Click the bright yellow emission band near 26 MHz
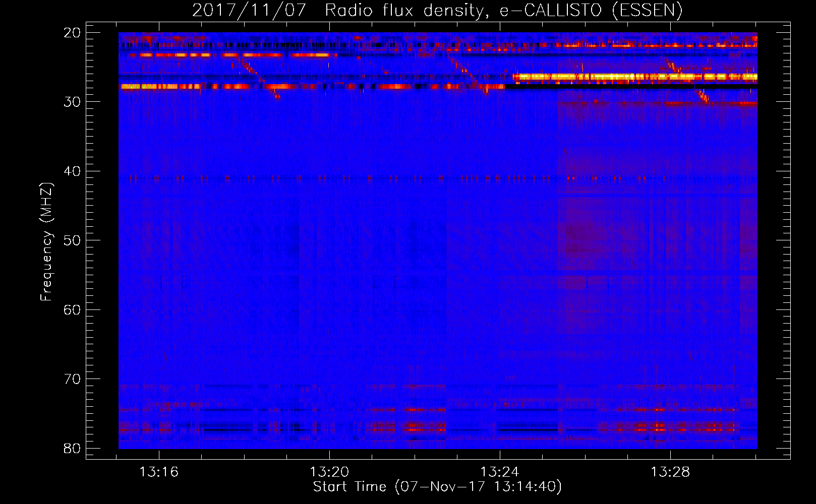Screen dimensions: 816x504 [635, 77]
